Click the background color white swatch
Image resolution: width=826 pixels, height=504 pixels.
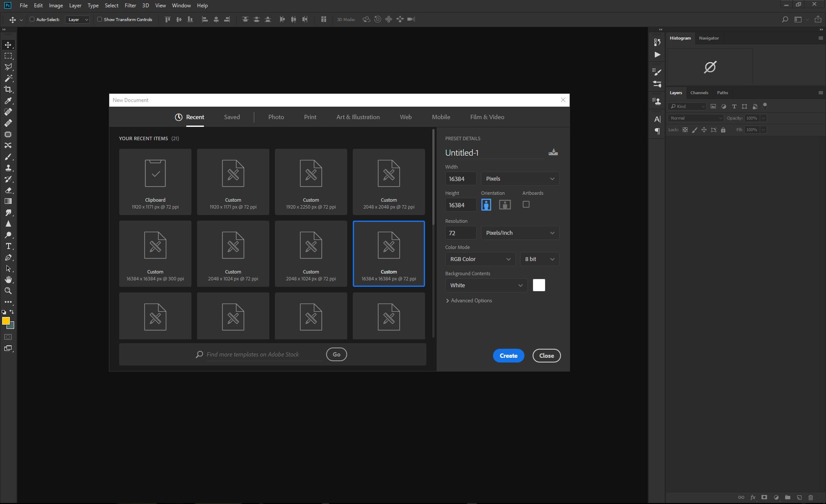(539, 286)
